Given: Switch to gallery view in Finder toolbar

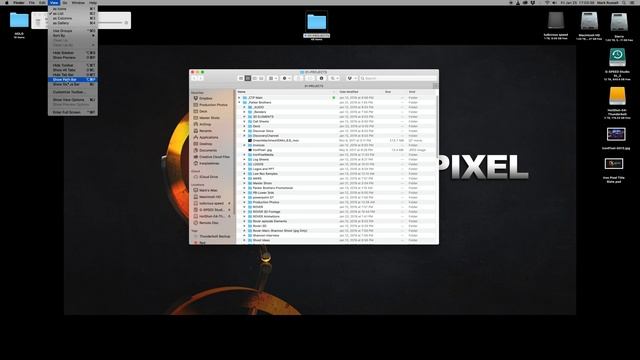Looking at the screenshot, I should [261, 78].
